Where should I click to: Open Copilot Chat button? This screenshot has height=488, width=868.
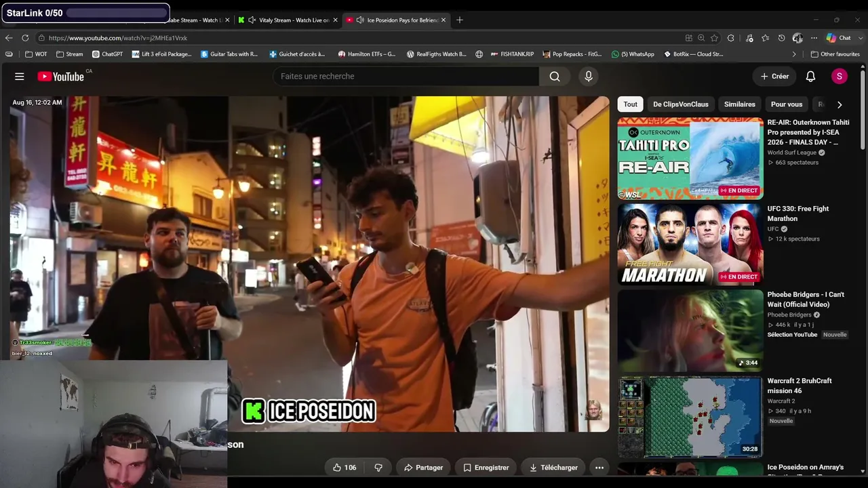[x=838, y=38]
